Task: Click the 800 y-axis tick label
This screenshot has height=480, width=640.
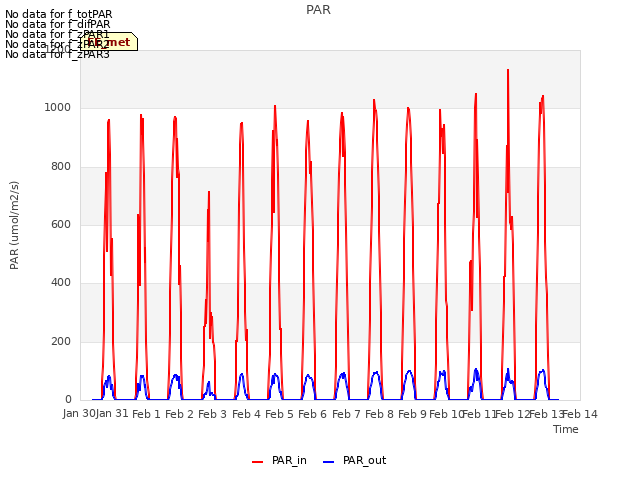Action: (61, 167)
